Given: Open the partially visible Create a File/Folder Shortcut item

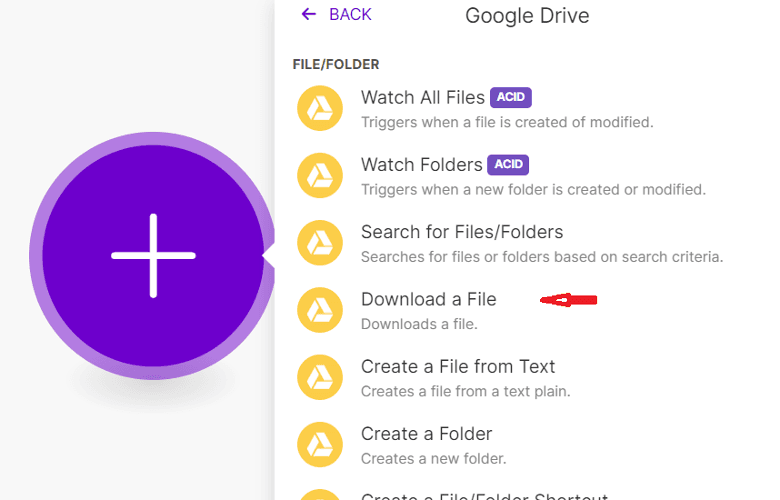Looking at the screenshot, I should click(484, 495).
